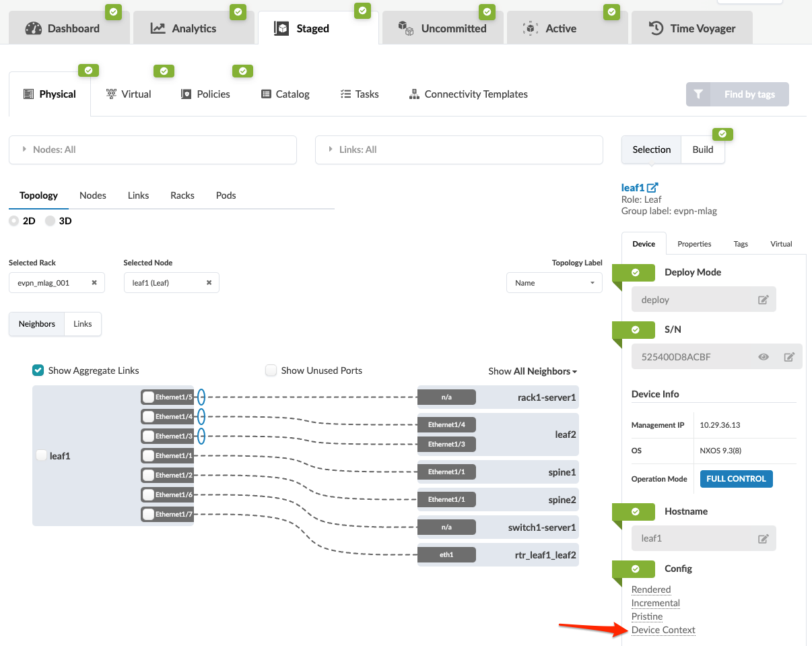Open the Racks view tab
The height and width of the screenshot is (646, 812).
pos(182,195)
